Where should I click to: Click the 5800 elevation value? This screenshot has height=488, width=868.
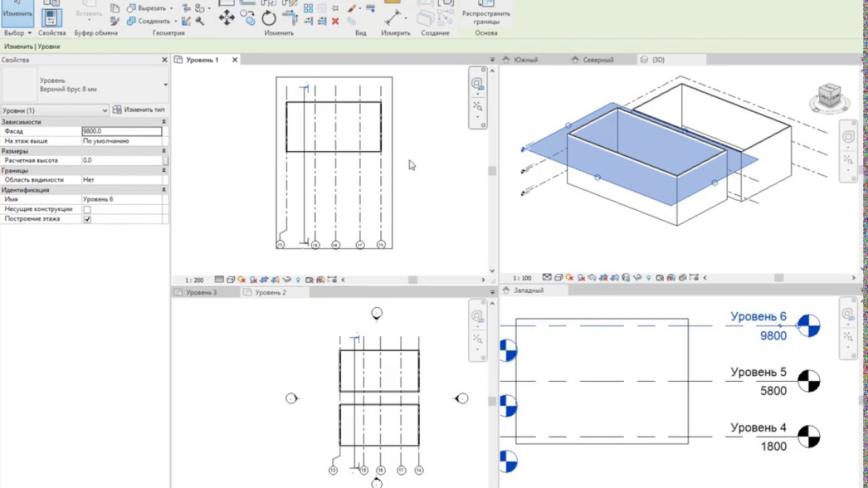point(773,391)
